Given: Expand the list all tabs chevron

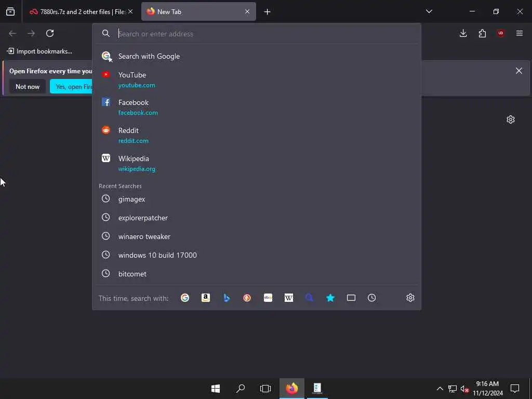Looking at the screenshot, I should click(429, 11).
